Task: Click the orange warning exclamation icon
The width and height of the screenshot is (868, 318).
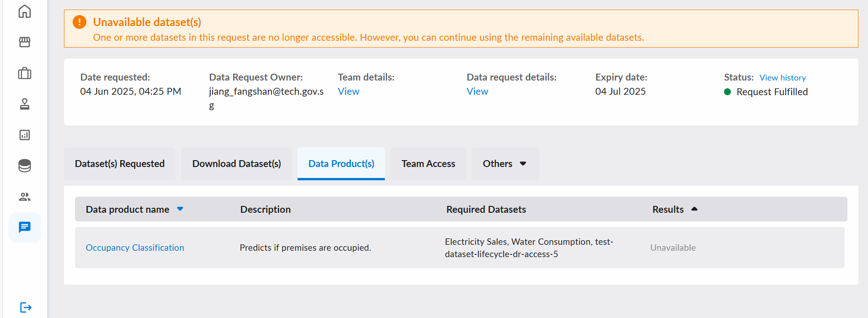Action: pyautogui.click(x=80, y=22)
